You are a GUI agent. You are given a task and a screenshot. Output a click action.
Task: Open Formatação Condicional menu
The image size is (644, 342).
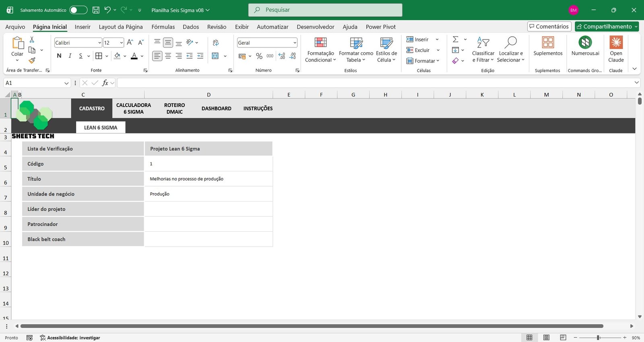click(320, 50)
